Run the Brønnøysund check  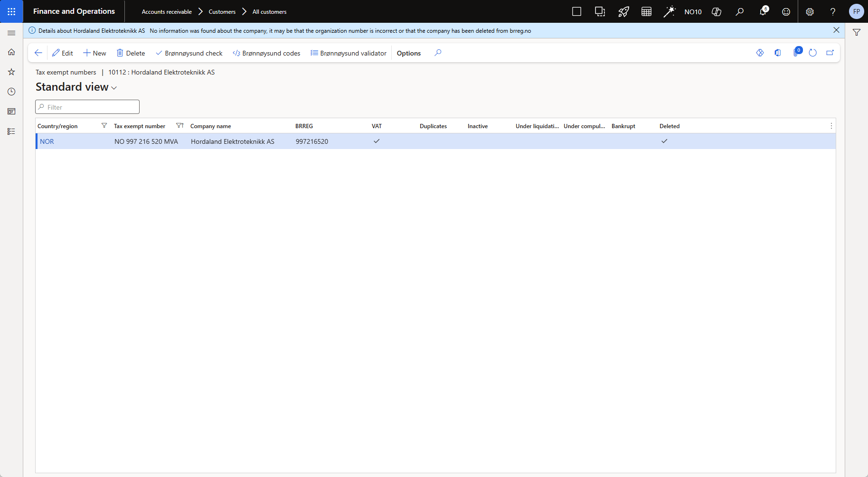coord(189,53)
